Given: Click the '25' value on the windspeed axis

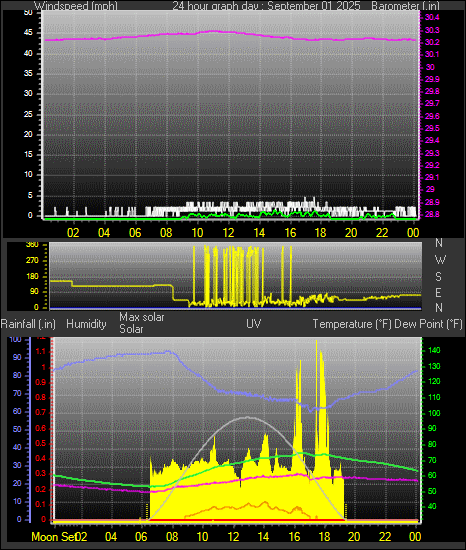Looking at the screenshot, I should point(28,114).
